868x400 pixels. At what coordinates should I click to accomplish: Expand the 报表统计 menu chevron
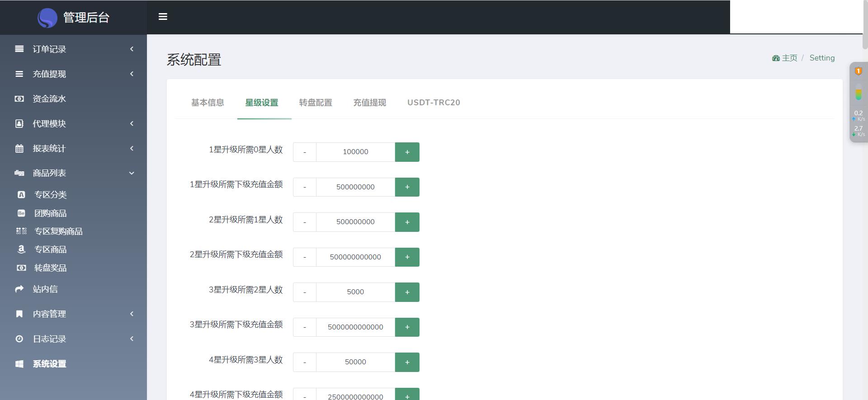click(132, 148)
